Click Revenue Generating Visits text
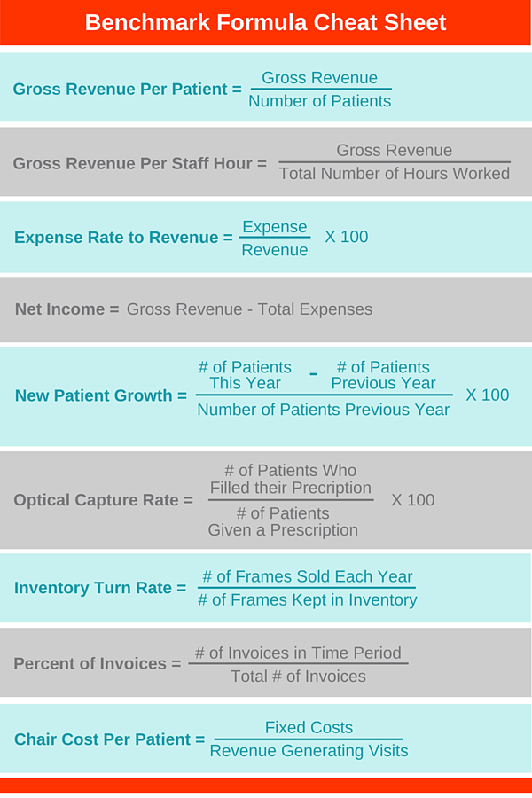Image resolution: width=532 pixels, height=798 pixels. coord(309,751)
